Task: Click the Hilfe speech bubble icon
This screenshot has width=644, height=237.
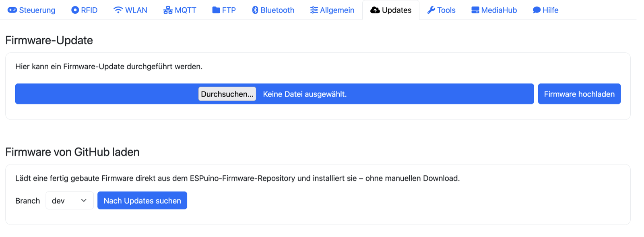Action: 537,10
